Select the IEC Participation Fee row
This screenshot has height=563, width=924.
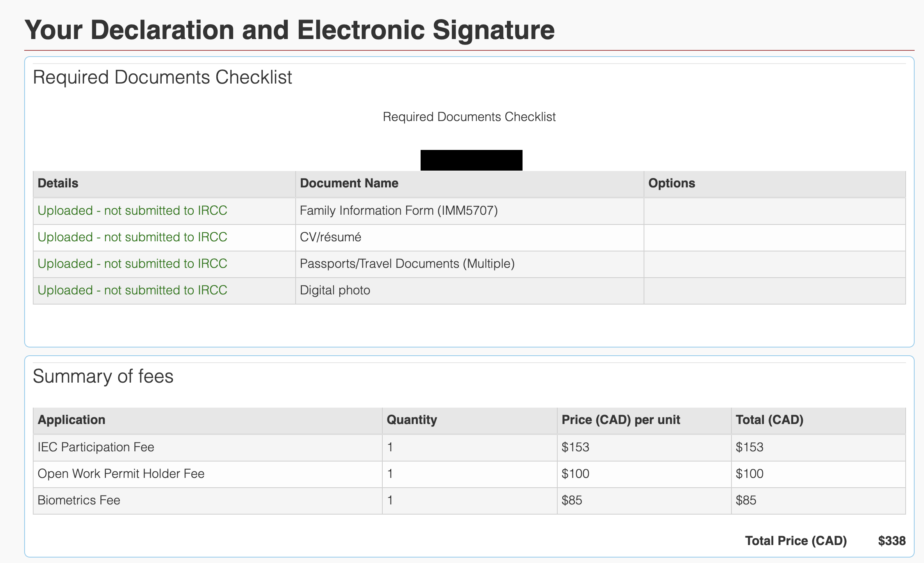469,447
